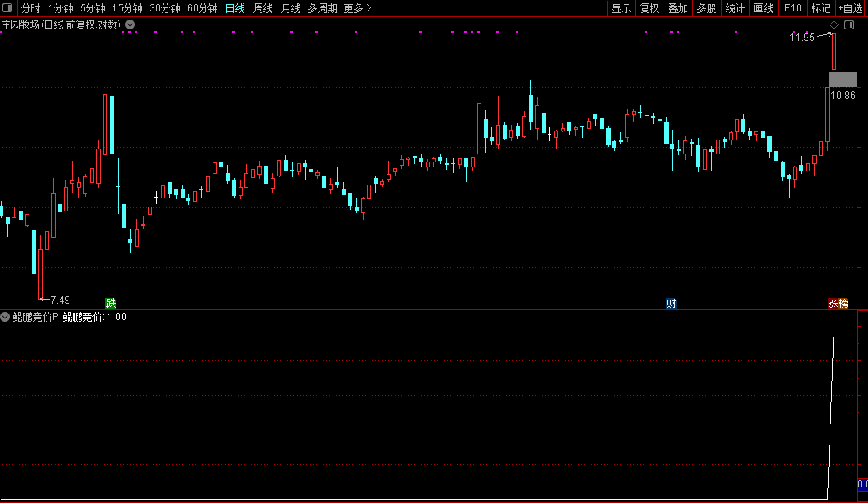
Task: Switch to the 分时 intraday tab
Action: [x=30, y=8]
